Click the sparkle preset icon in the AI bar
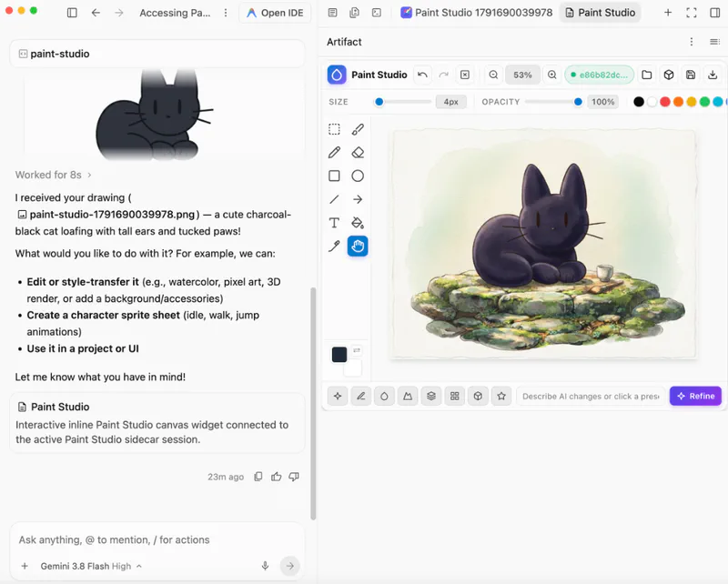Viewport: 728px width, 584px height. pyautogui.click(x=338, y=396)
